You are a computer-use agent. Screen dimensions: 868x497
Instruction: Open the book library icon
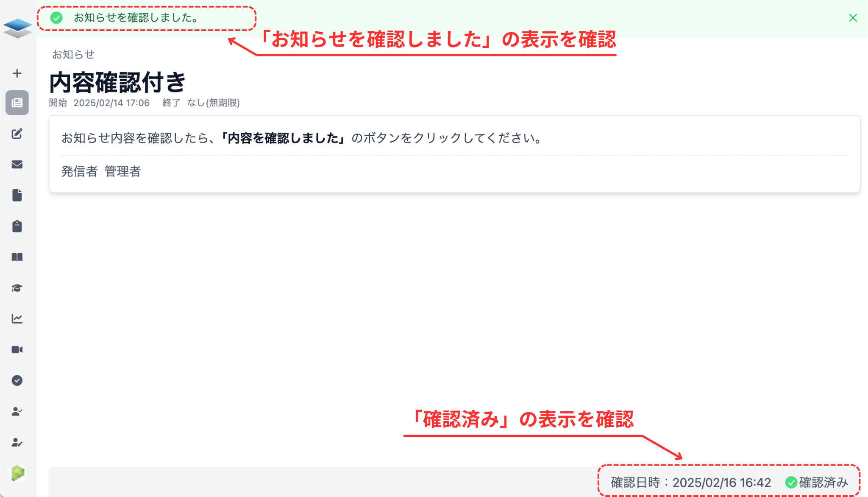[17, 257]
